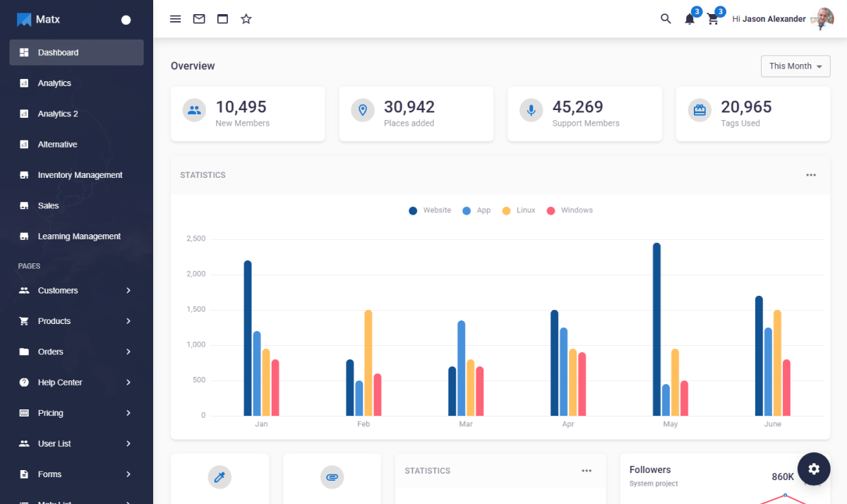Open the This Month dropdown

coord(795,66)
